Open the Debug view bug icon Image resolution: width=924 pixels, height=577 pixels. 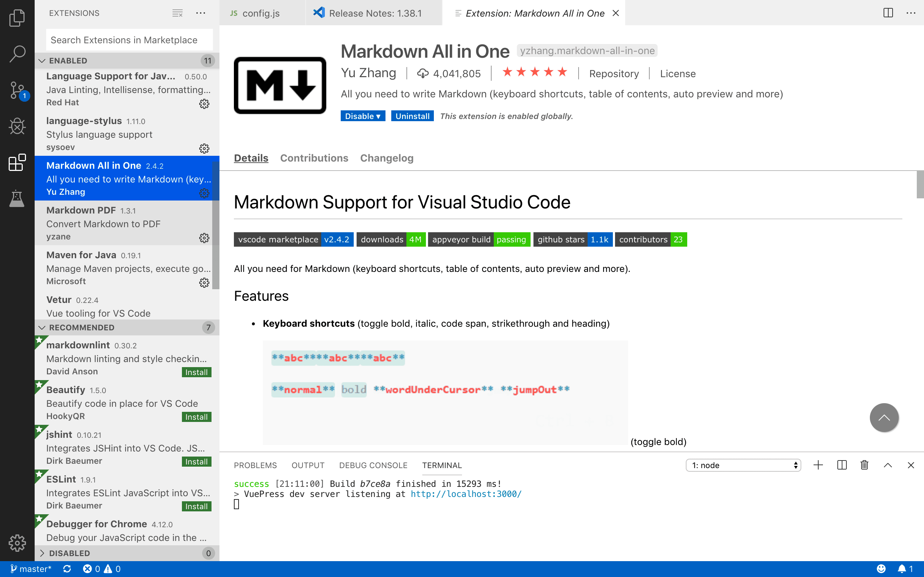pos(17,126)
